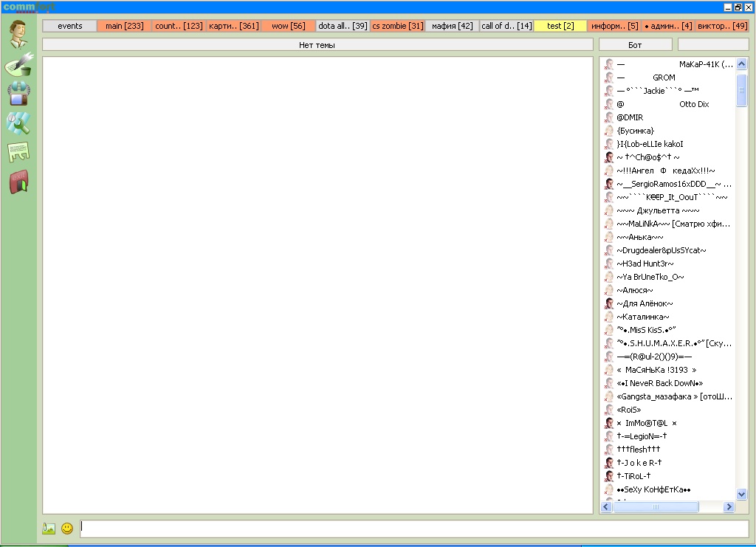Screen dimensions: 756x547
Task: Switch to the yellow test [2] tab
Action: coord(560,26)
